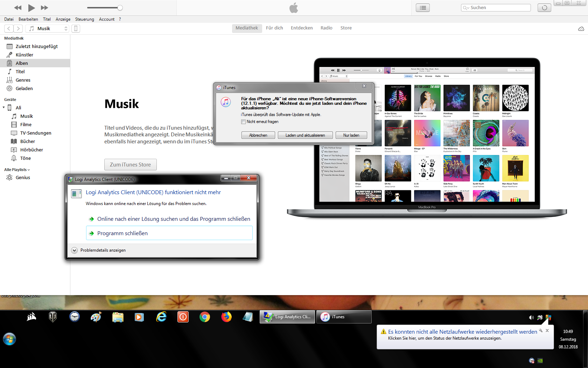
Task: Open the Anzeige menu
Action: click(63, 19)
